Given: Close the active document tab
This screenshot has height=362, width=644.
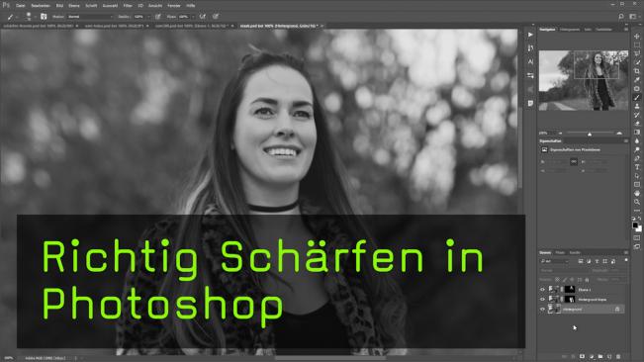Looking at the screenshot, I should (x=322, y=26).
